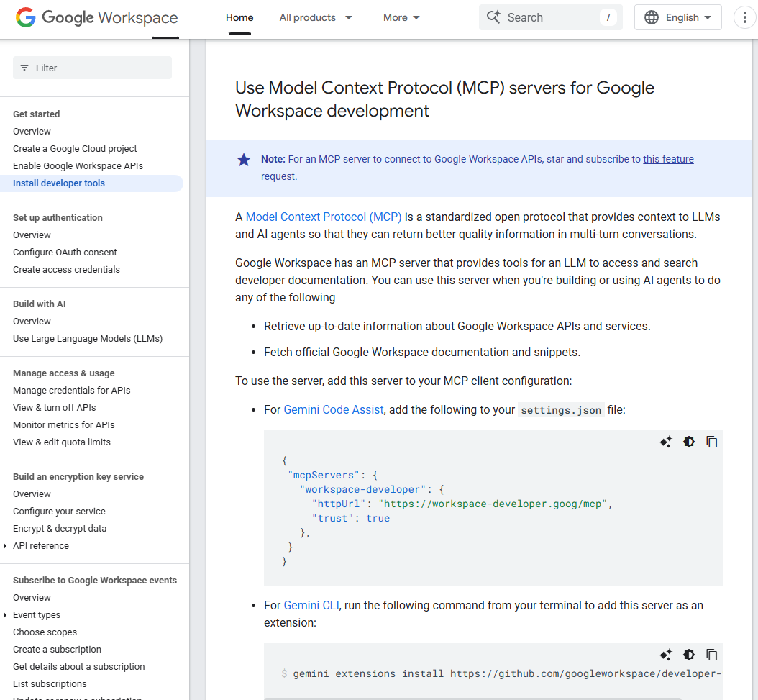Open the three-dot more options menu
Image resolution: width=758 pixels, height=700 pixels.
(x=744, y=17)
